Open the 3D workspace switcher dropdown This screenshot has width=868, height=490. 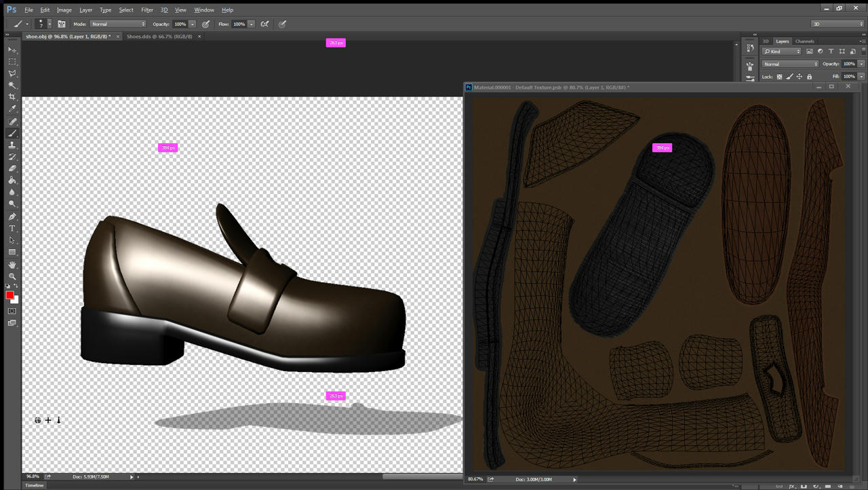(x=837, y=24)
